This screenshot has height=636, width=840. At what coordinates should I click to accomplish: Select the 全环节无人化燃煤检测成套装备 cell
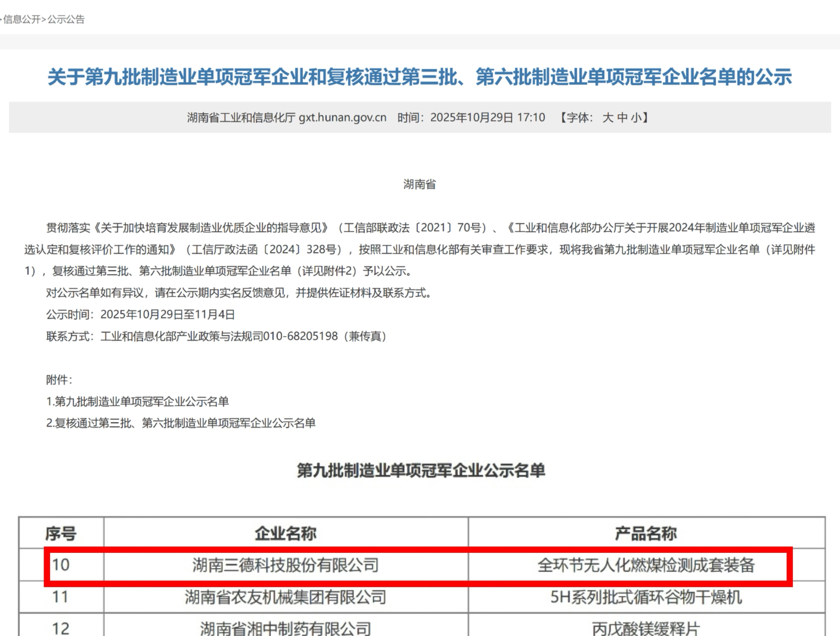coord(646,565)
